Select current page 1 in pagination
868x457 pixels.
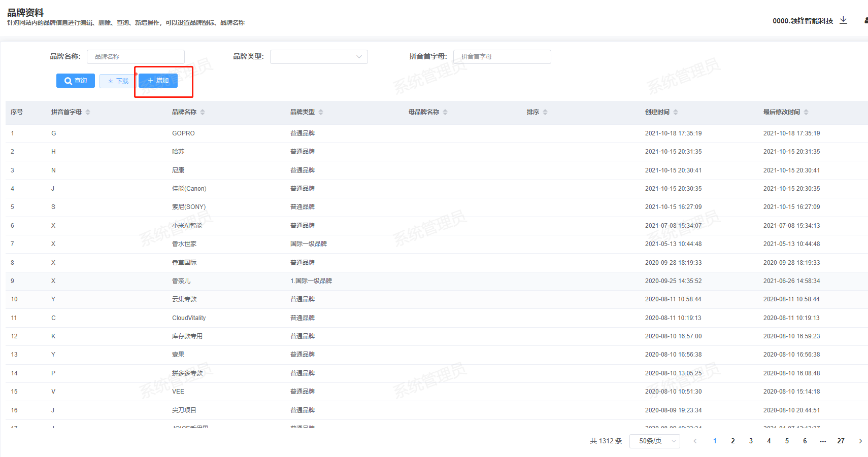pyautogui.click(x=715, y=441)
